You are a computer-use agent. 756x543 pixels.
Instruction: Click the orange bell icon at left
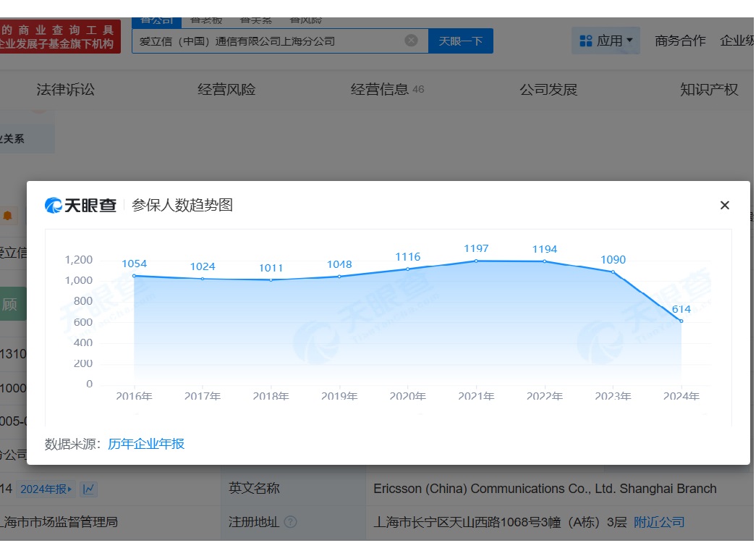(8, 216)
